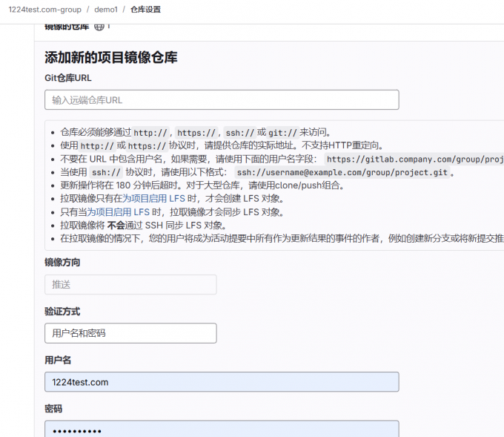Go to the demo1 project breadcrumb
The width and height of the screenshot is (504, 437).
click(x=105, y=10)
